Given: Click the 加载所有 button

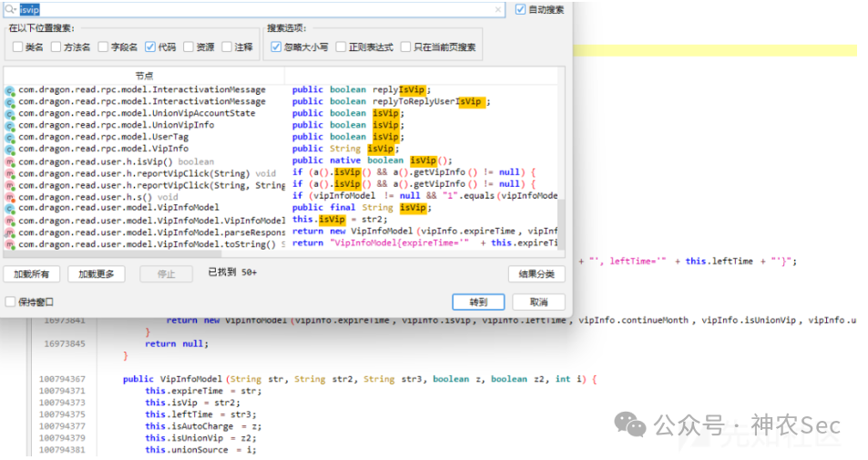Looking at the screenshot, I should pos(32,274).
